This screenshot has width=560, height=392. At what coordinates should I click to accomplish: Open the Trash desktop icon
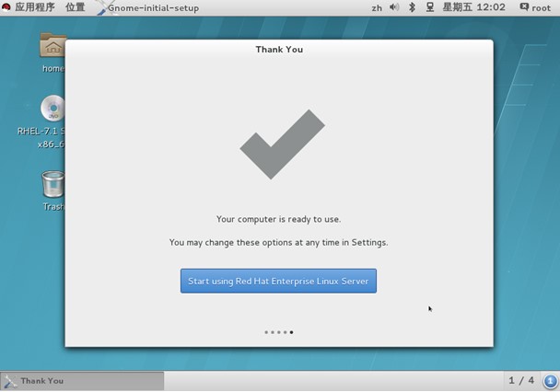pyautogui.click(x=52, y=189)
